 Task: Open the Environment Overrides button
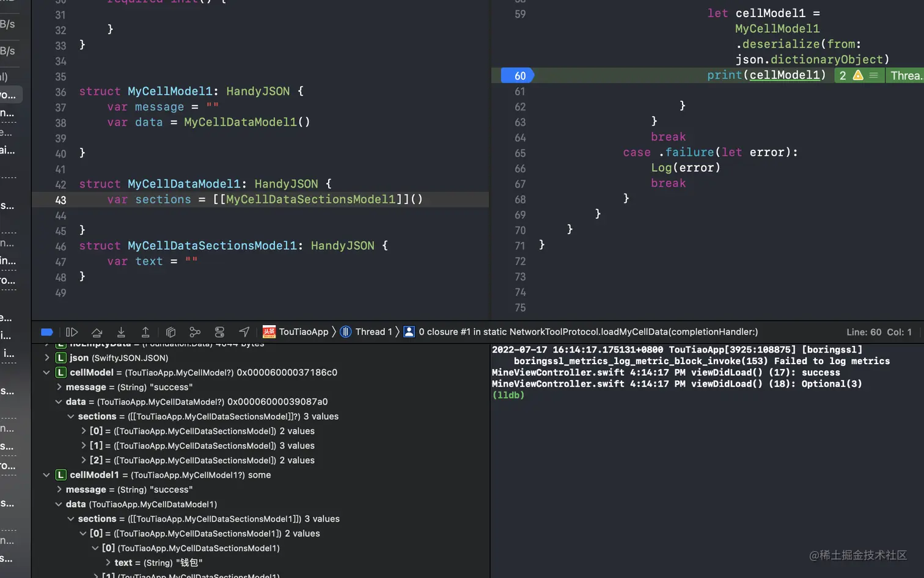(x=219, y=332)
